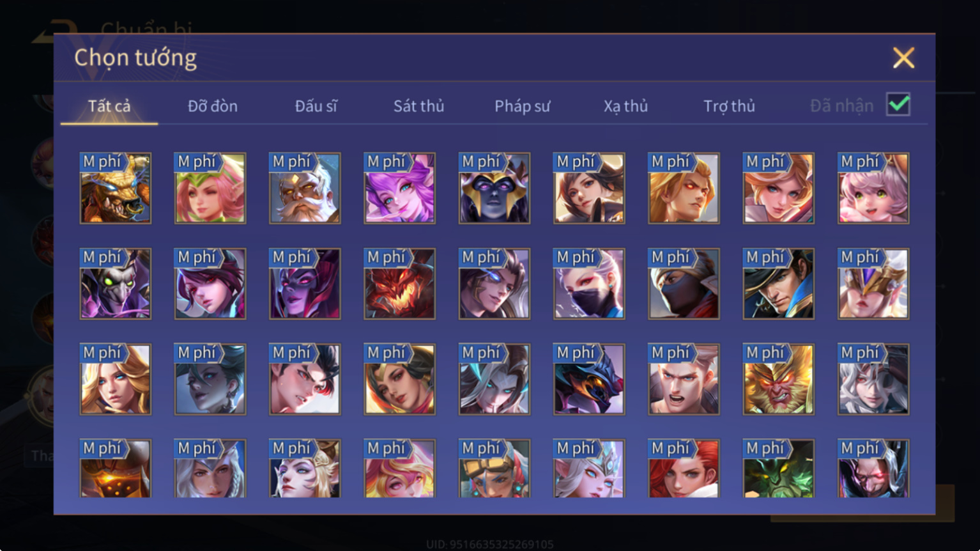980x551 pixels.
Task: Select the golden horned beast hero portrait
Action: click(115, 188)
